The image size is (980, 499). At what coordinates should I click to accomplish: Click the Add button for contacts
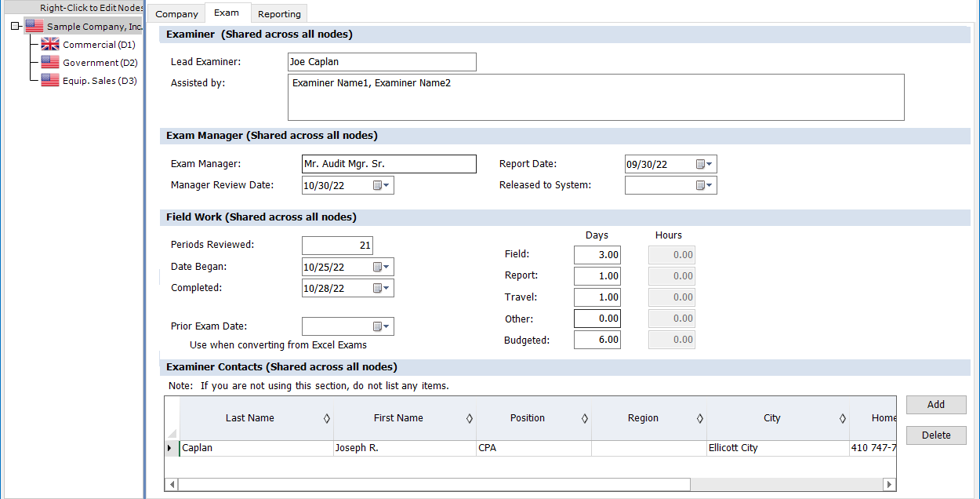[x=936, y=405]
